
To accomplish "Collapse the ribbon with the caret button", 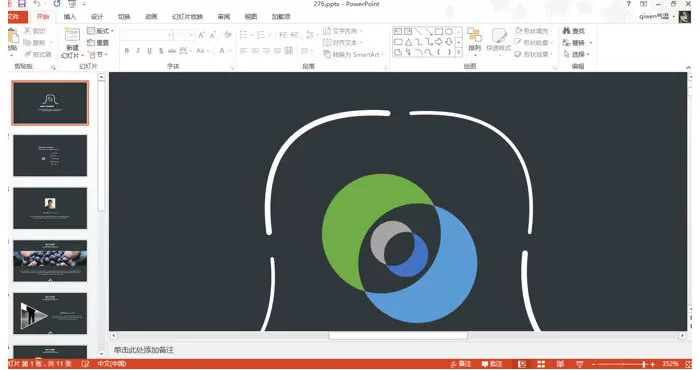I will 688,67.
